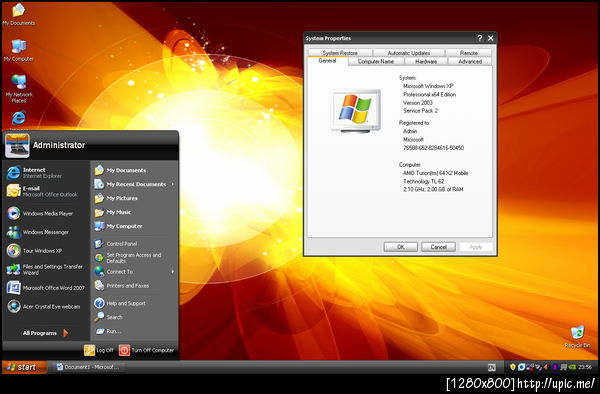Launch Windows Messenger
The height and width of the screenshot is (394, 600).
tap(46, 232)
